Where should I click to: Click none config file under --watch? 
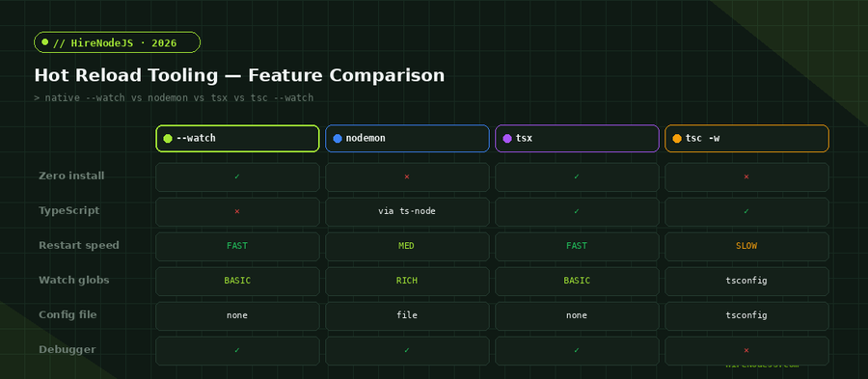click(237, 315)
